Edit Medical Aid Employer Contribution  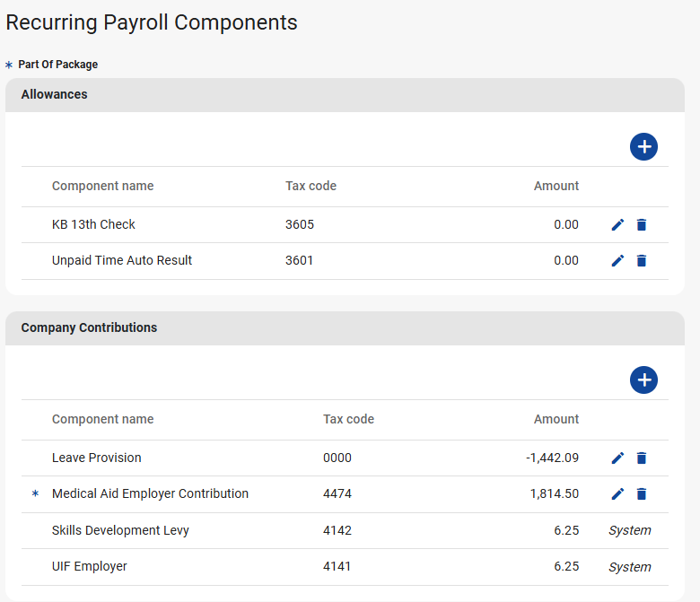tap(617, 493)
